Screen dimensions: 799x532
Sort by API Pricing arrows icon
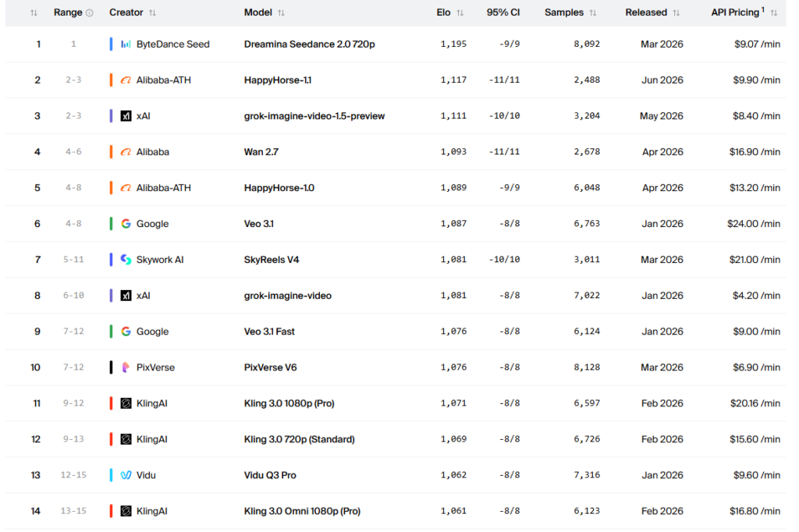pyautogui.click(x=774, y=13)
